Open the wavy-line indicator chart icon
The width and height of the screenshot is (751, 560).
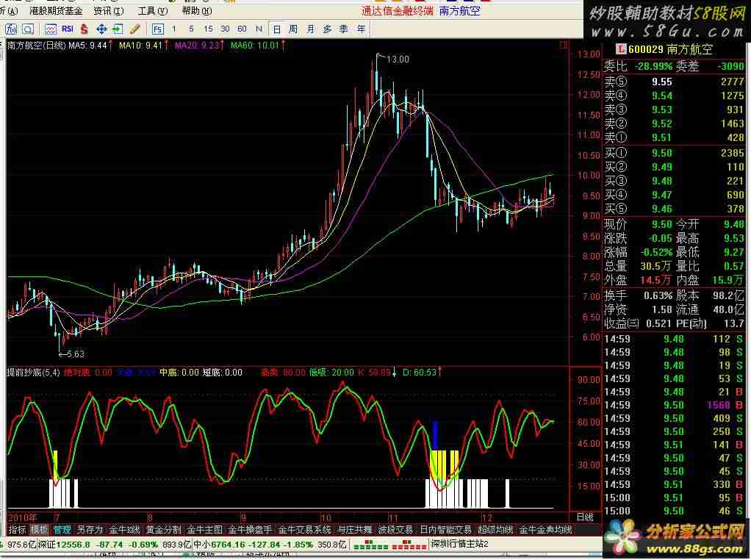tap(50, 29)
